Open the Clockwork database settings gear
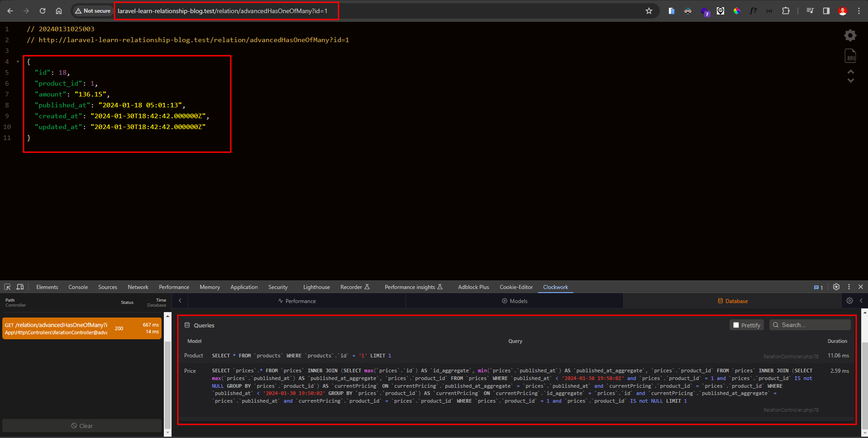 click(849, 301)
